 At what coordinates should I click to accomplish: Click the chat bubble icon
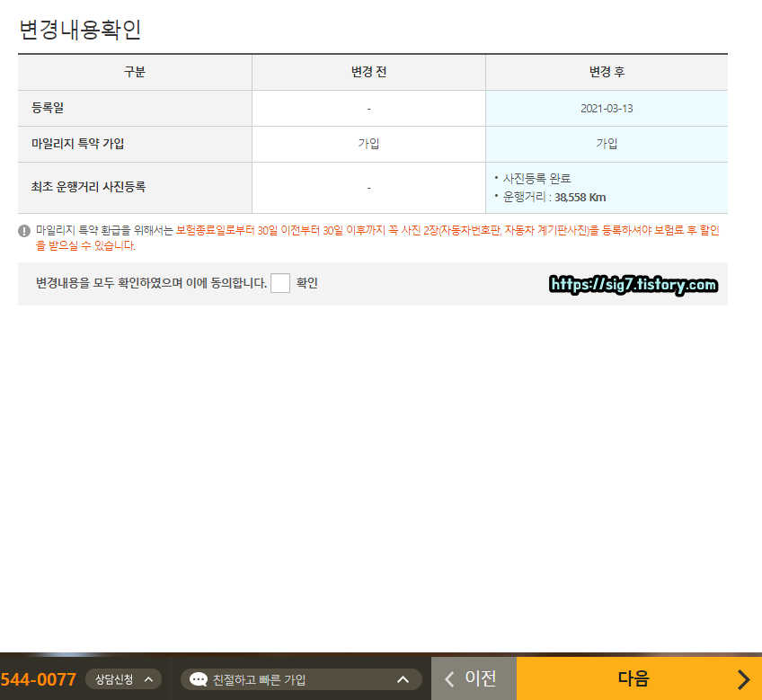tap(199, 679)
